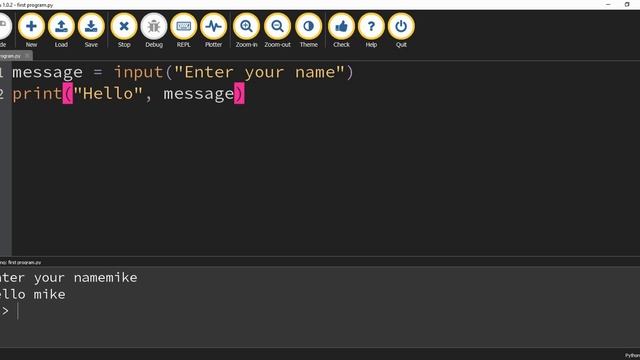
Task: Increase text size with Zoom-in
Action: (247, 31)
